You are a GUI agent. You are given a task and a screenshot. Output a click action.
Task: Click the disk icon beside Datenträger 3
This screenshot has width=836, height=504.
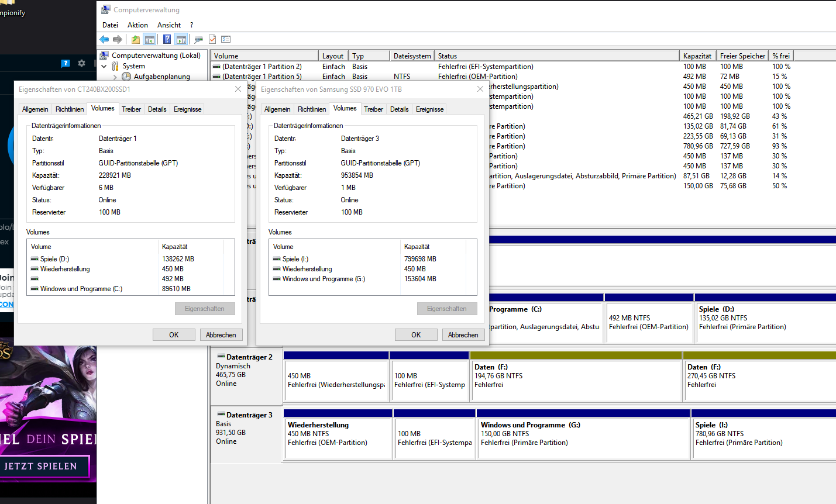tap(221, 414)
